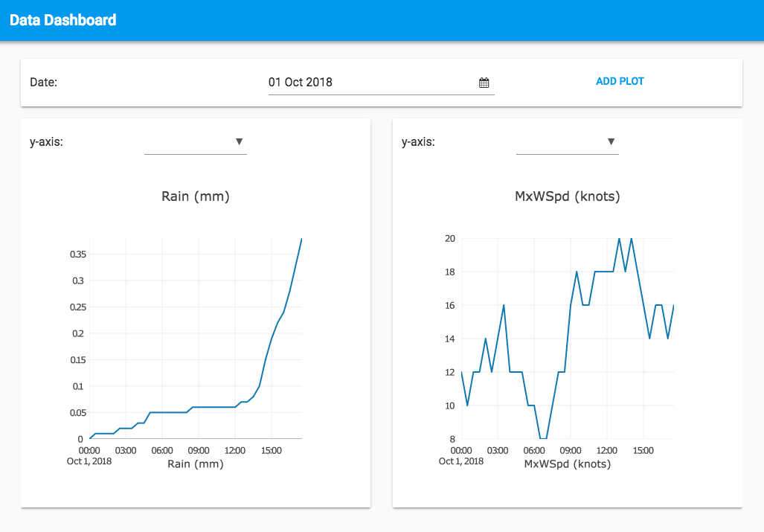Click the 03:00 tick on MxWSpd chart
Image resolution: width=764 pixels, height=532 pixels.
[x=498, y=450]
